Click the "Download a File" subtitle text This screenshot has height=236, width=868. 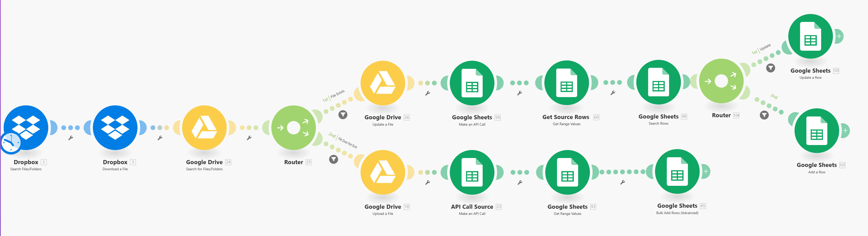point(115,169)
